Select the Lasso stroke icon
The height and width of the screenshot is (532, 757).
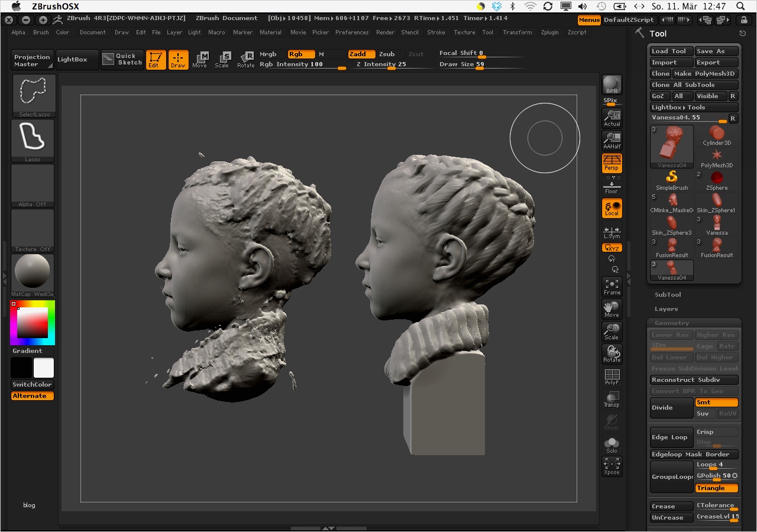[x=33, y=138]
